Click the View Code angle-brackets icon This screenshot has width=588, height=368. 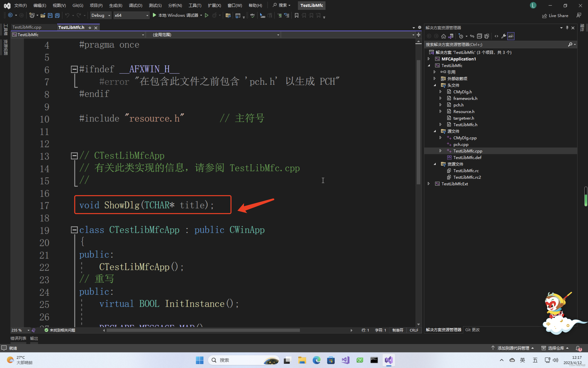(496, 36)
